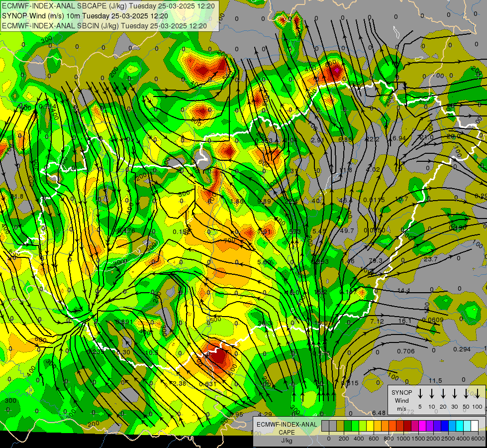Click the '79.3' value on the map
This screenshot has height=448, width=487.
pos(375,260)
